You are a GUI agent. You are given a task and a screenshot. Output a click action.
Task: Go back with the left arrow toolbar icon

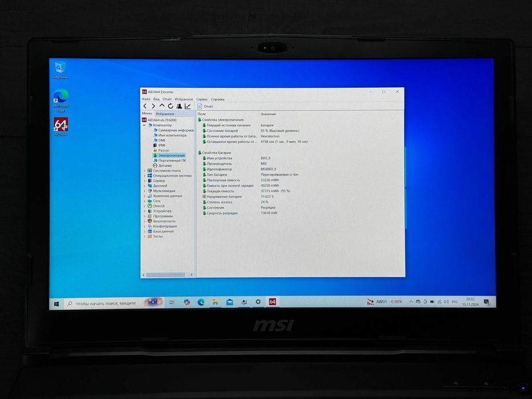point(145,106)
